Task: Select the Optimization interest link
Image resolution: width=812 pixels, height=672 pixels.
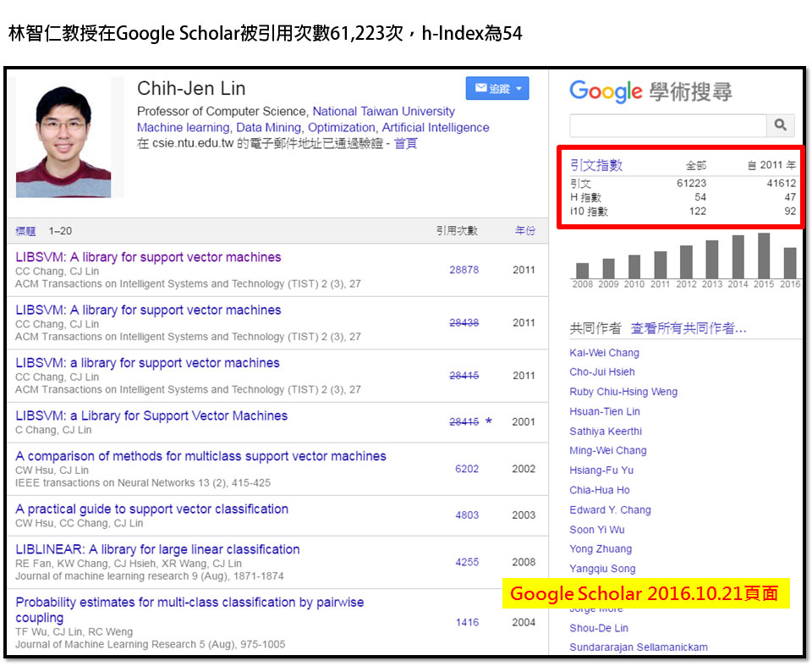Action: pos(341,128)
